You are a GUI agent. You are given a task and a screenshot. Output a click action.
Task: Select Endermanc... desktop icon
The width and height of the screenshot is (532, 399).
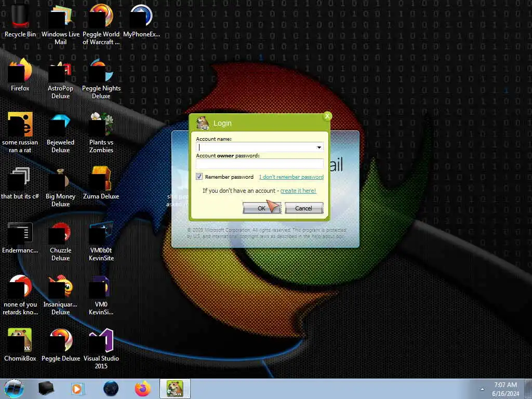click(20, 237)
